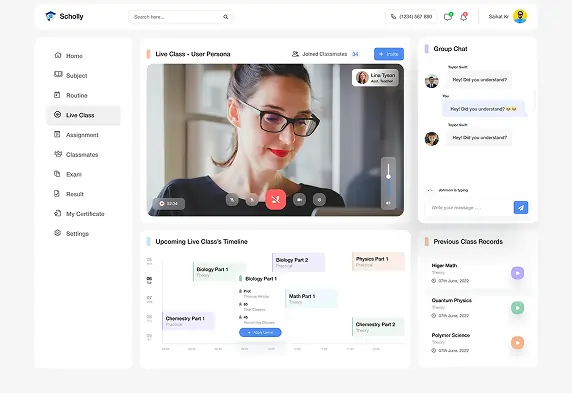Open Assignment in the sidebar
The image size is (572, 393).
point(83,135)
